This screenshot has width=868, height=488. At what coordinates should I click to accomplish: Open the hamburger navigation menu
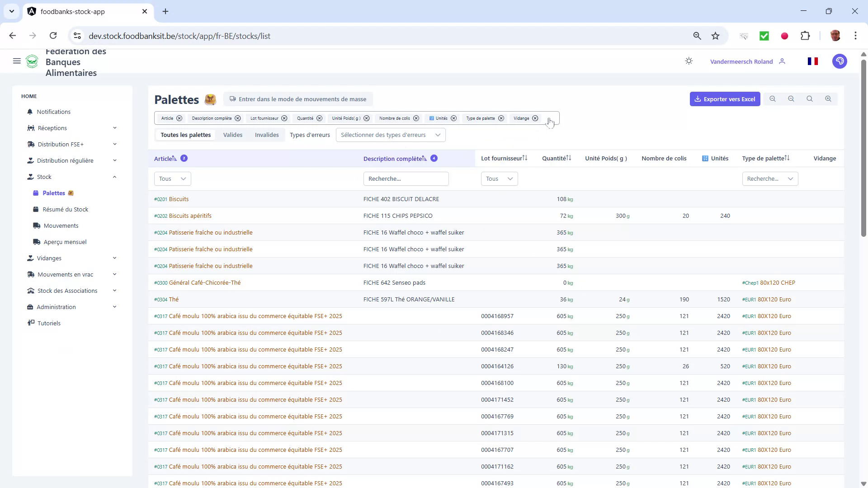click(x=17, y=61)
